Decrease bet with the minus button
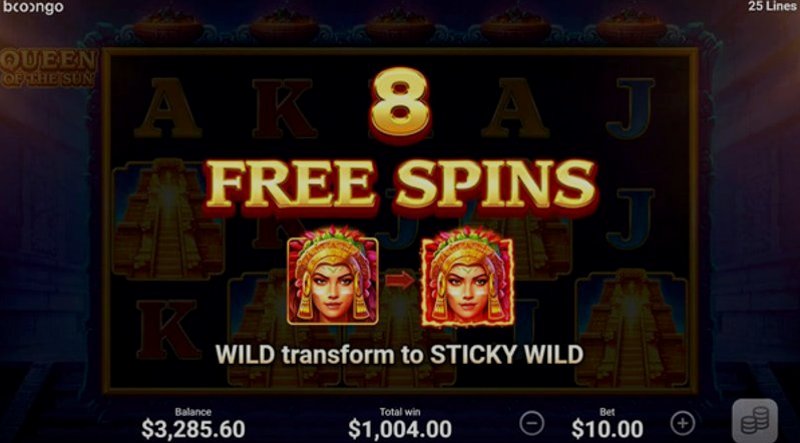The width and height of the screenshot is (800, 443). (532, 424)
